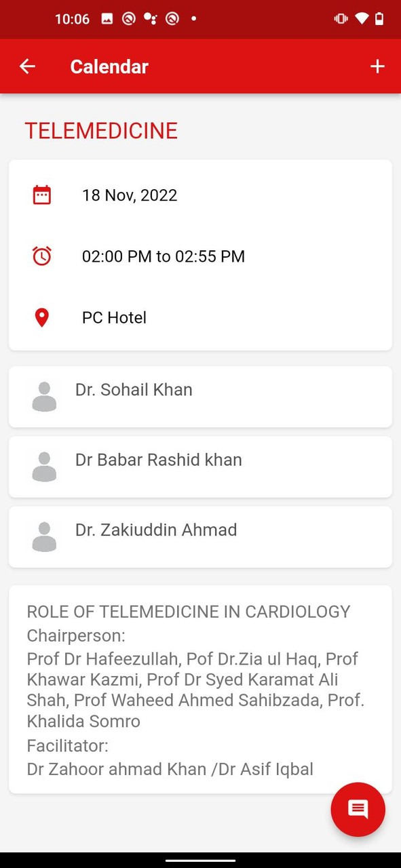Select the TELEMEDICINE session heading

coord(100,131)
